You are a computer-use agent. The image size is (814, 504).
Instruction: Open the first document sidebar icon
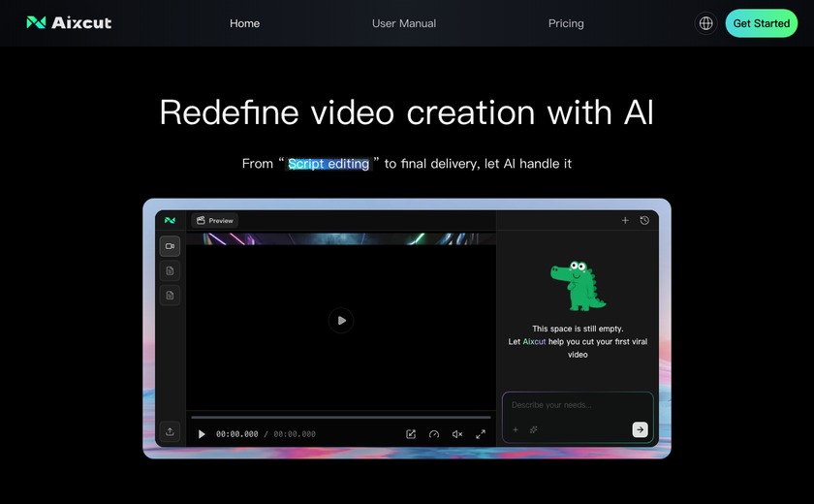tap(170, 271)
